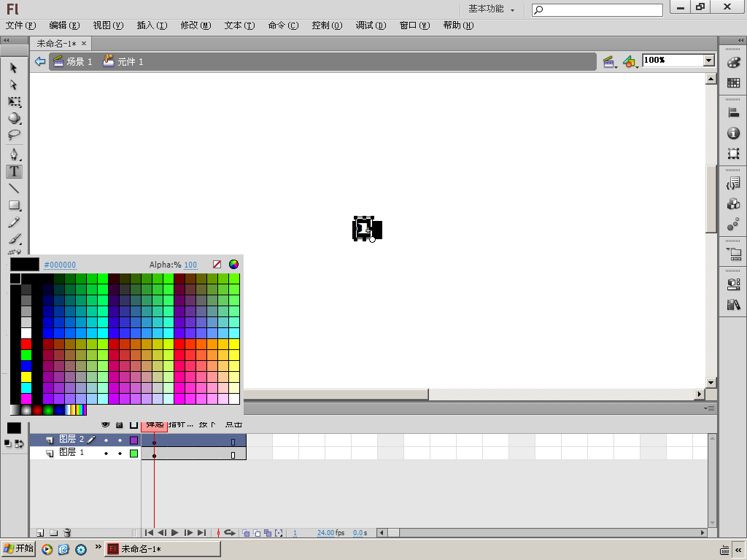
Task: Open the 基本功能 workspace dropdown
Action: [492, 9]
